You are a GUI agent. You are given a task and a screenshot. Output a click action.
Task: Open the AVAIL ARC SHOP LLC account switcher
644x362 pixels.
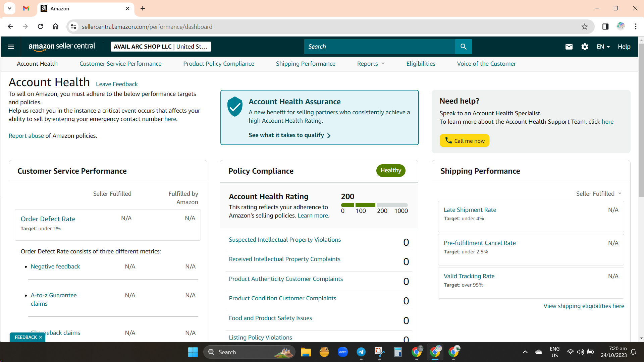pos(161,47)
